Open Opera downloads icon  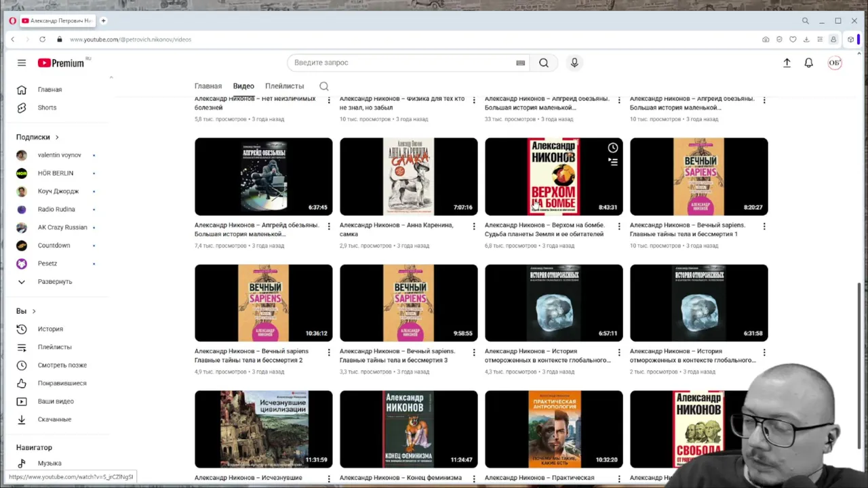(806, 39)
